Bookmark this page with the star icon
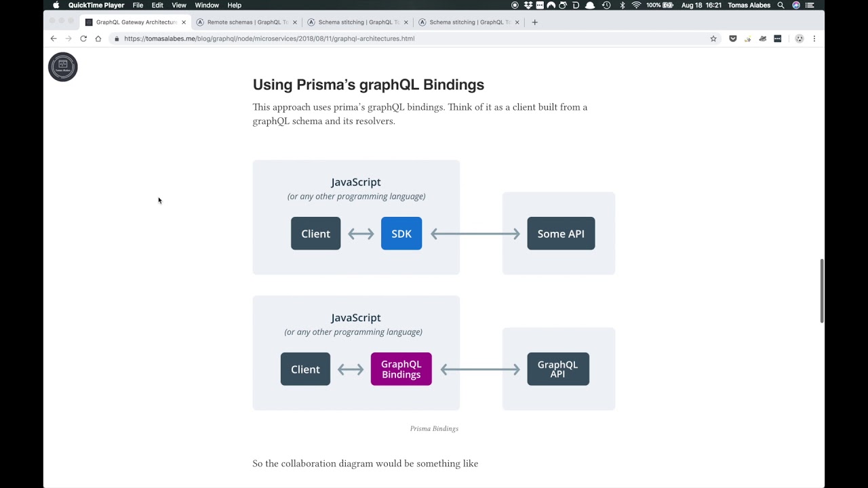The width and height of the screenshot is (868, 488). click(713, 39)
